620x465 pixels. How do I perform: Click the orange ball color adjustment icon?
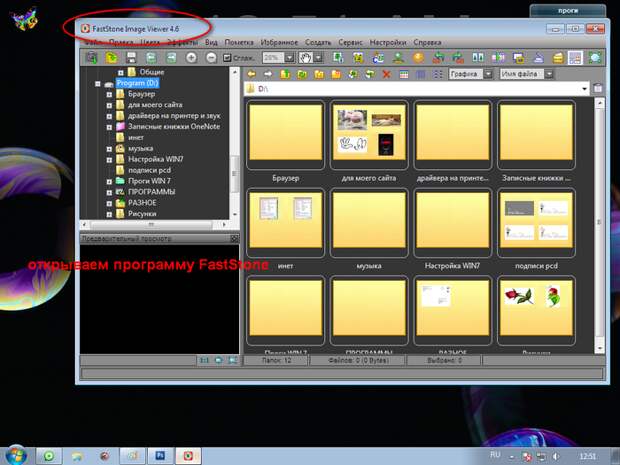pos(418,58)
